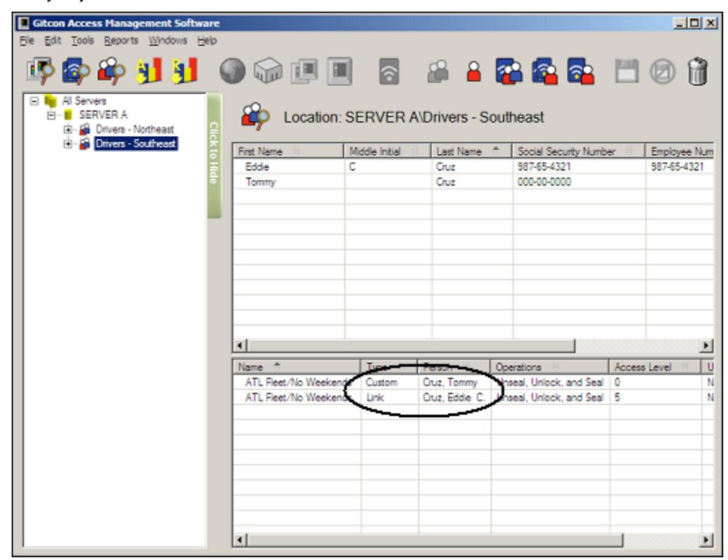728x560 pixels.
Task: Click the single red person toolbar icon
Action: 473,71
